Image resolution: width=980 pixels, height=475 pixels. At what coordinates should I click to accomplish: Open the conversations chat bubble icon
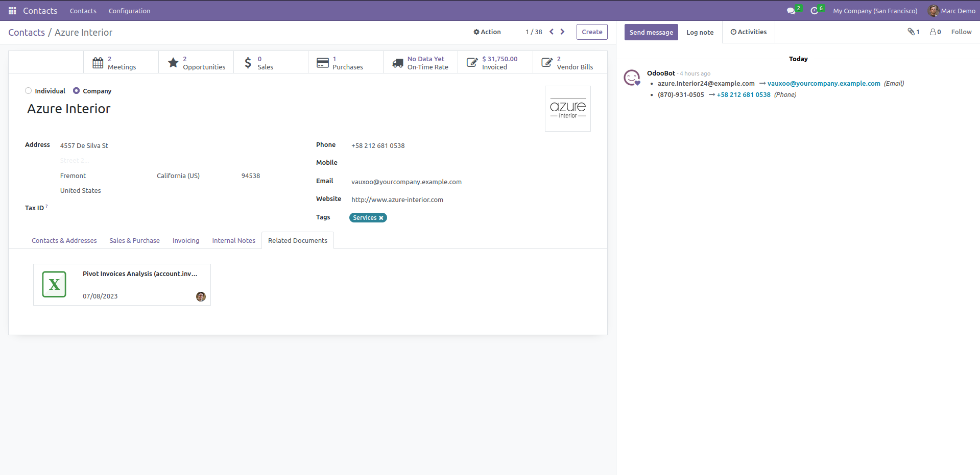(x=791, y=11)
